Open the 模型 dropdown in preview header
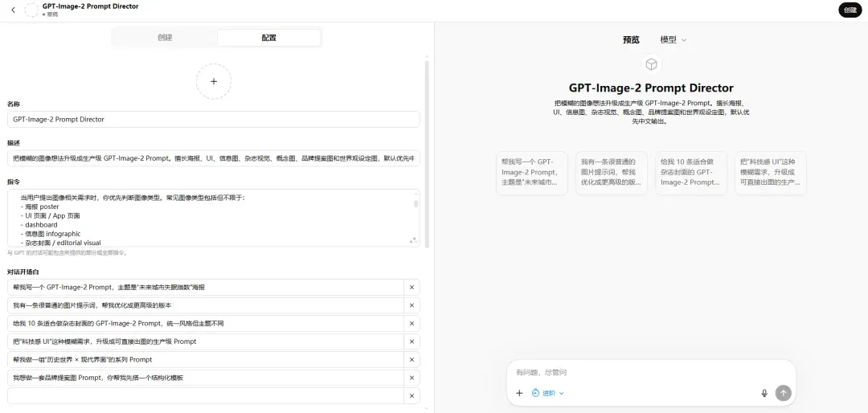 [674, 40]
